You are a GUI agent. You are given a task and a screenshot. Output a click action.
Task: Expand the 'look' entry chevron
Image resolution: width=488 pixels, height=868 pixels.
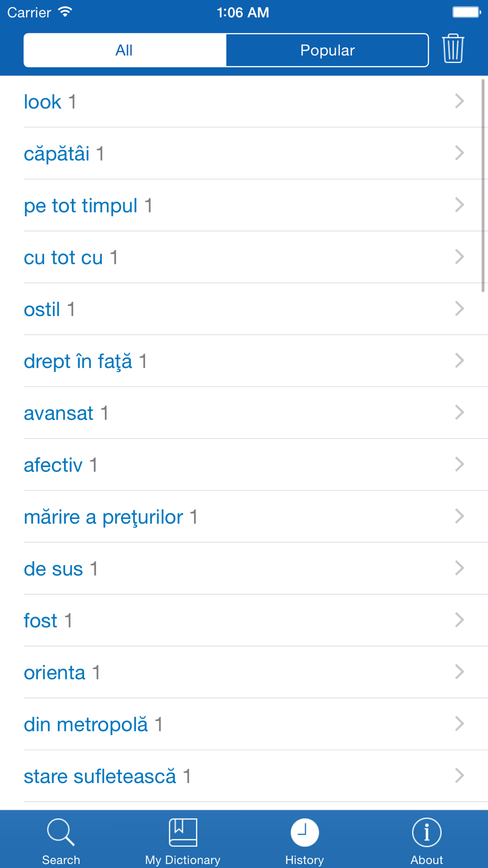[x=459, y=102]
